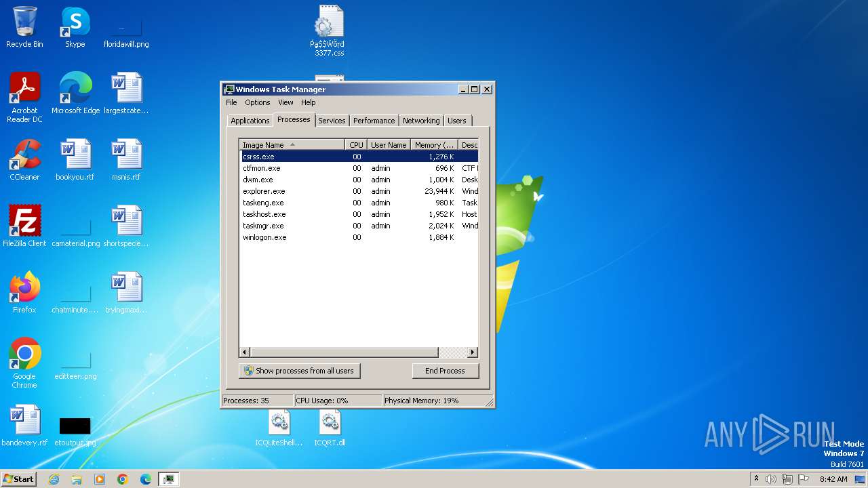Open the Help menu
Screen dimensions: 868x488
click(309, 102)
